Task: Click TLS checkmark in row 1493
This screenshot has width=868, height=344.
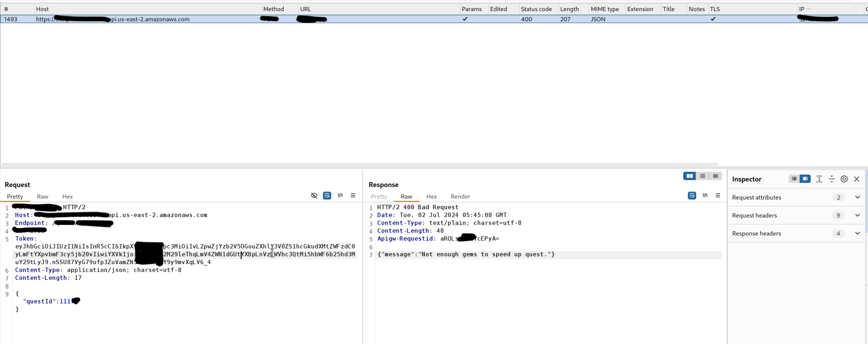Action: point(713,19)
